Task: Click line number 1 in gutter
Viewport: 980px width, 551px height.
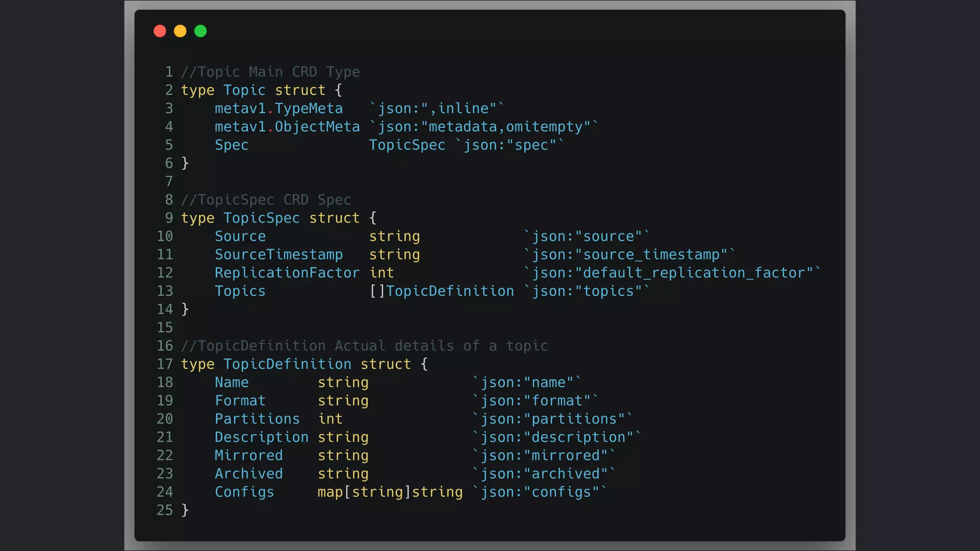Action: tap(169, 72)
